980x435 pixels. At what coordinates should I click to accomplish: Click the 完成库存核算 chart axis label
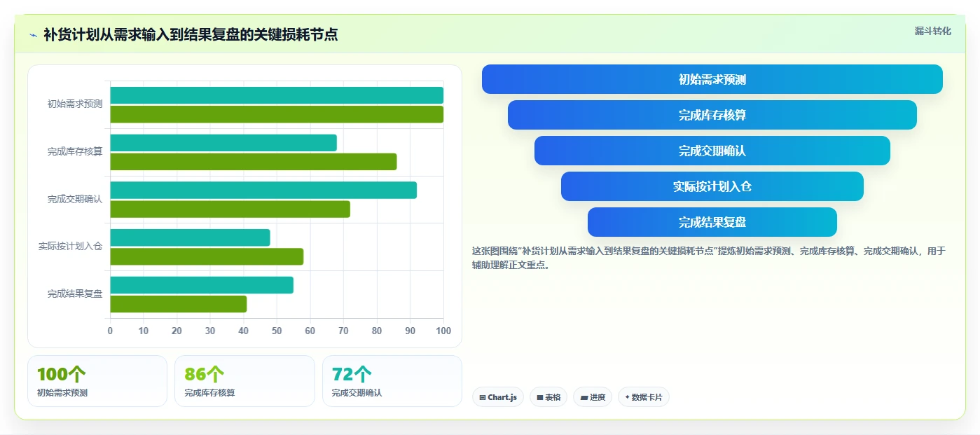[x=75, y=151]
